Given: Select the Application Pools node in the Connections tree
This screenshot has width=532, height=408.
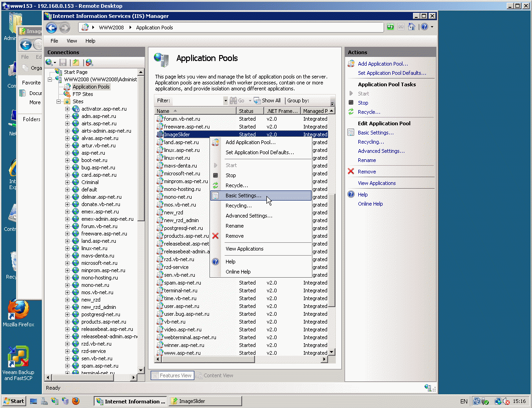Looking at the screenshot, I should tap(91, 87).
